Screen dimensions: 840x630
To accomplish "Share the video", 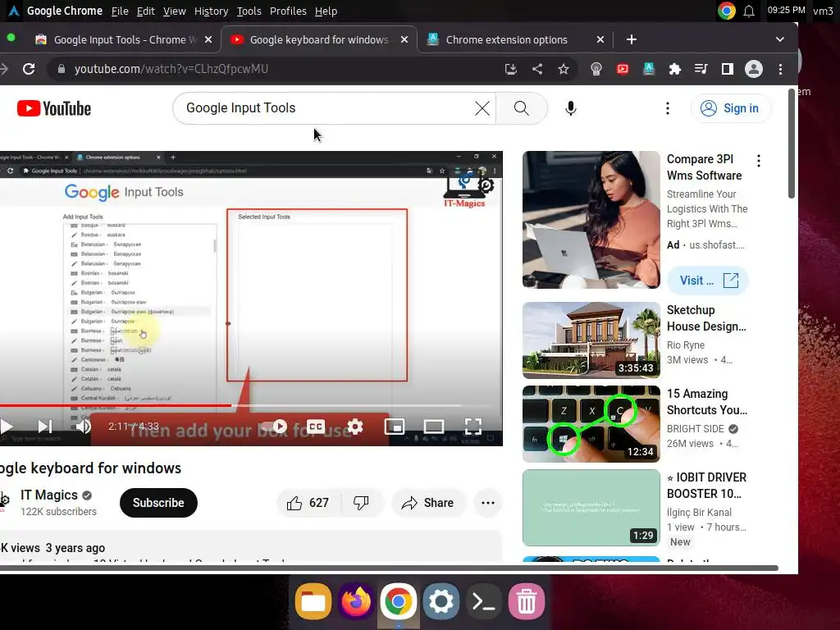I will [x=428, y=503].
